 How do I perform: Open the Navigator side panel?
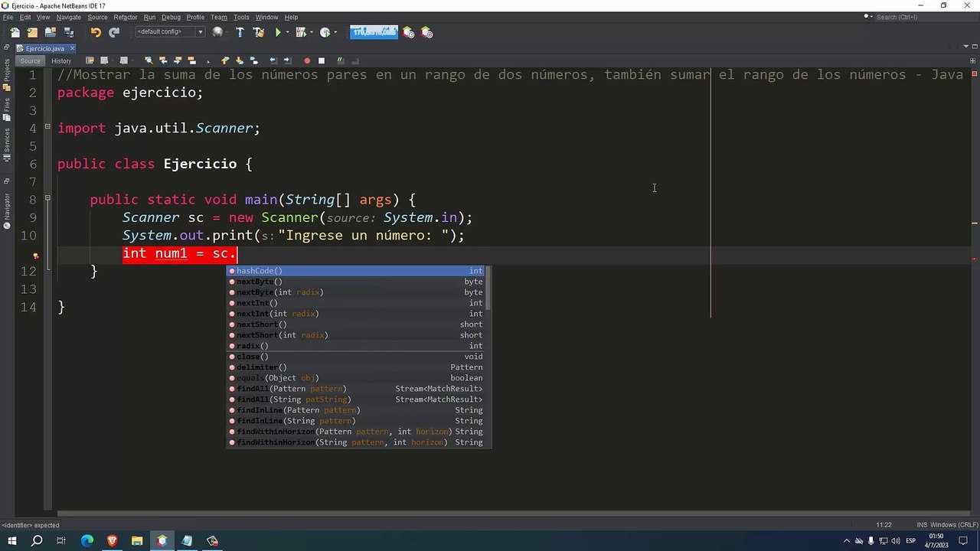7,210
